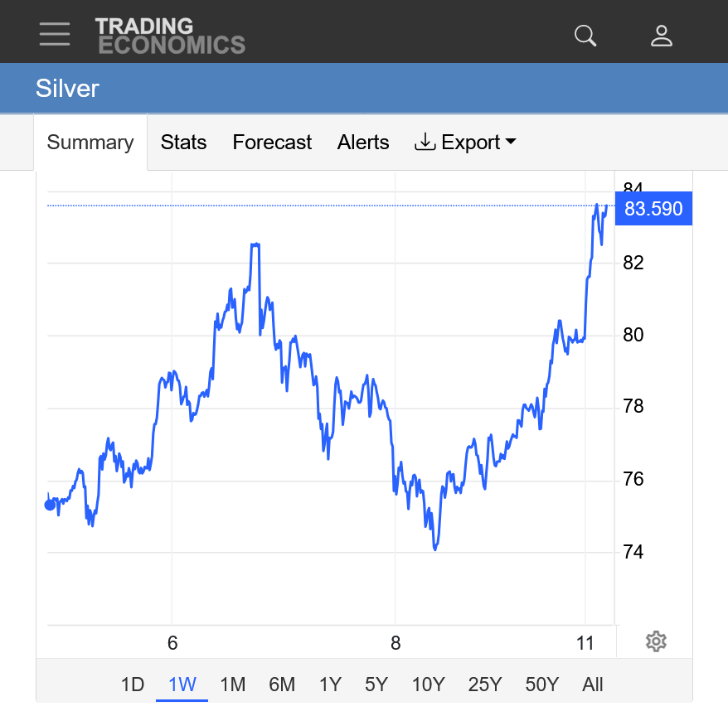
Task: Select the All time range
Action: 593,685
